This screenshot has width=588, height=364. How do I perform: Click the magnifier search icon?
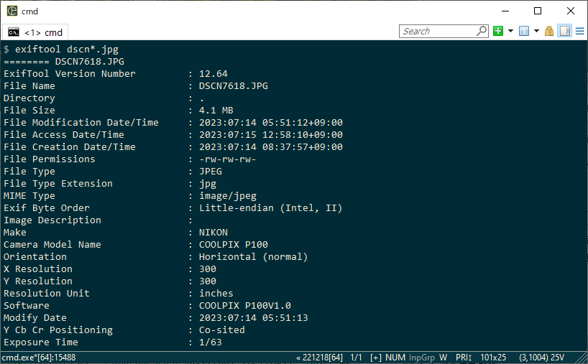[x=482, y=31]
